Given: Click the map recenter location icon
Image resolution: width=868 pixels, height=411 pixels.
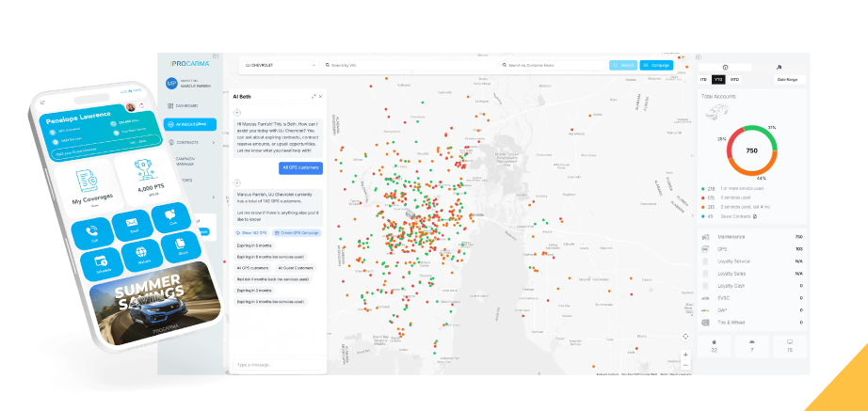Looking at the screenshot, I should tap(685, 336).
